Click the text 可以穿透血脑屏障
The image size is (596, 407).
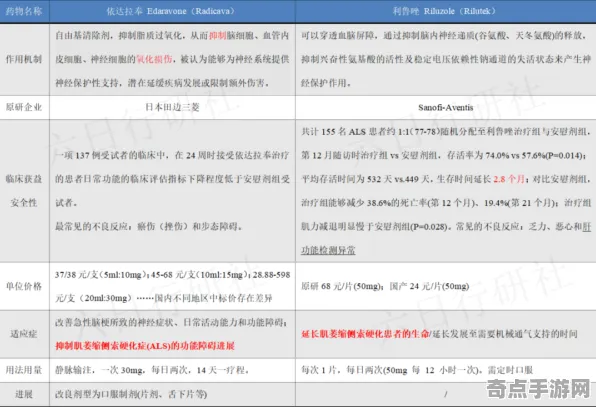pyautogui.click(x=338, y=36)
